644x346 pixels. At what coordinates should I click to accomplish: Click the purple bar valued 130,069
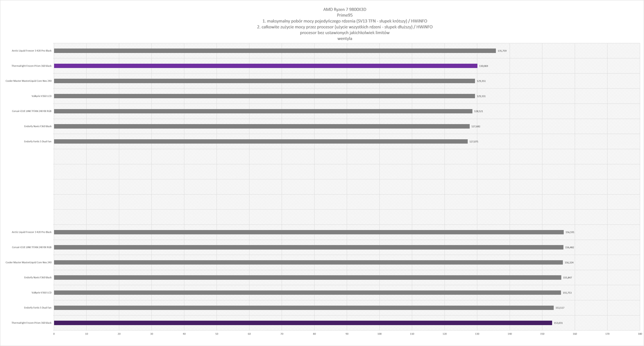265,66
